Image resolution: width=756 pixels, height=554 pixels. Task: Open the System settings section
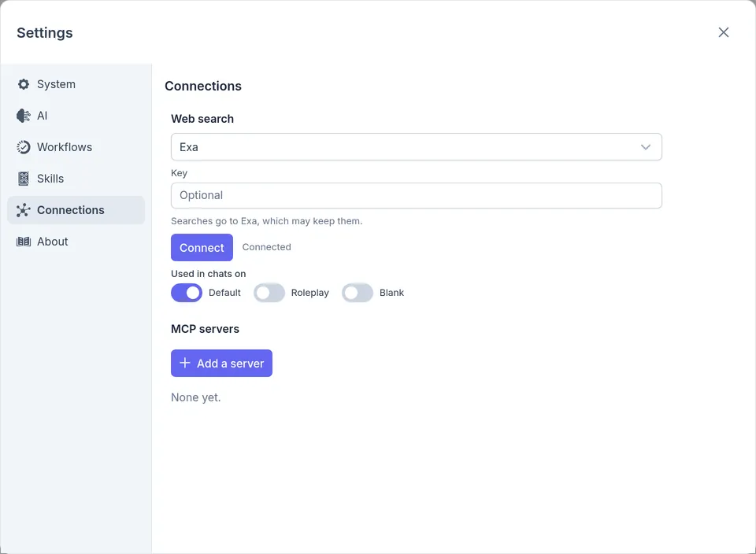[76, 84]
